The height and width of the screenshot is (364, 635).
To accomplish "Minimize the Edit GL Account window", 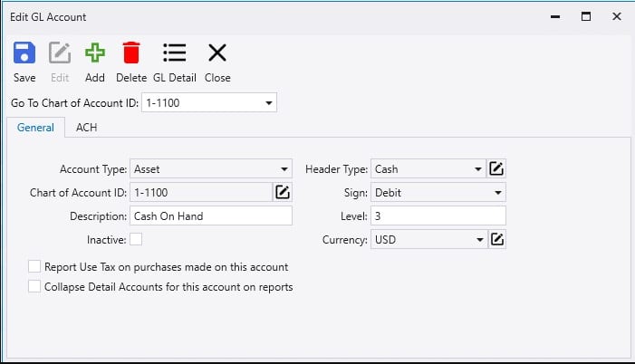I will (555, 16).
